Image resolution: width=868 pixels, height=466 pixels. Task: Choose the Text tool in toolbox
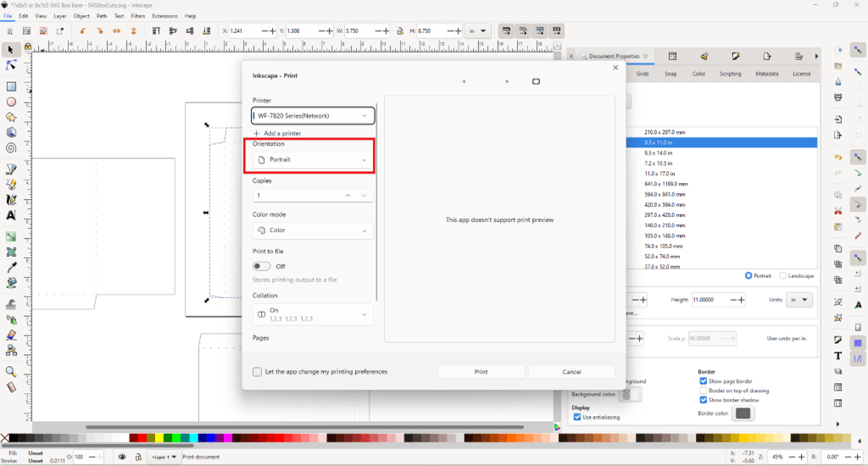click(12, 215)
